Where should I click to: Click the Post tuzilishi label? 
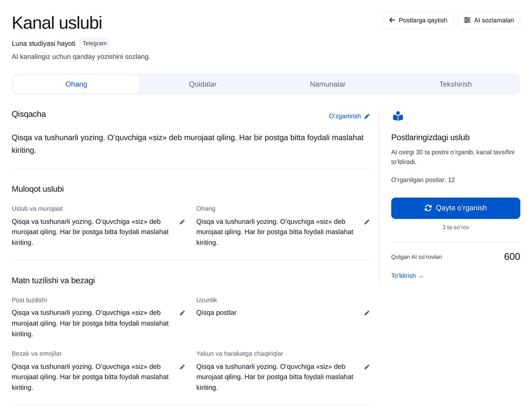(x=29, y=300)
